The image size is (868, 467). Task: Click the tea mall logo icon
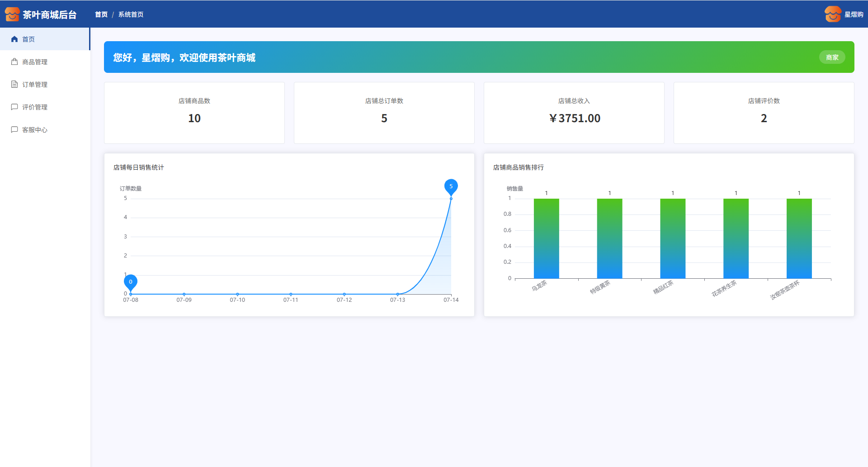(x=12, y=14)
